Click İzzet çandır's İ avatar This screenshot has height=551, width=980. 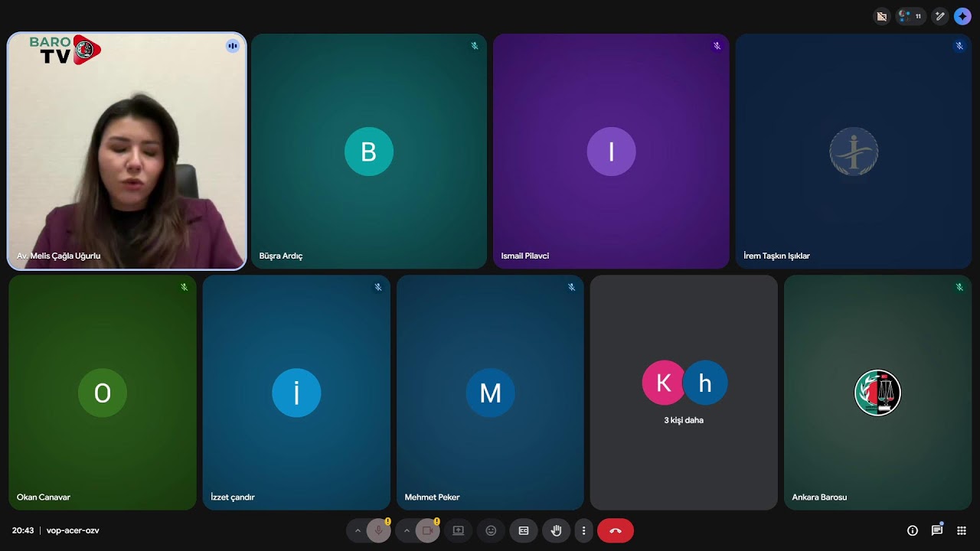tap(296, 393)
